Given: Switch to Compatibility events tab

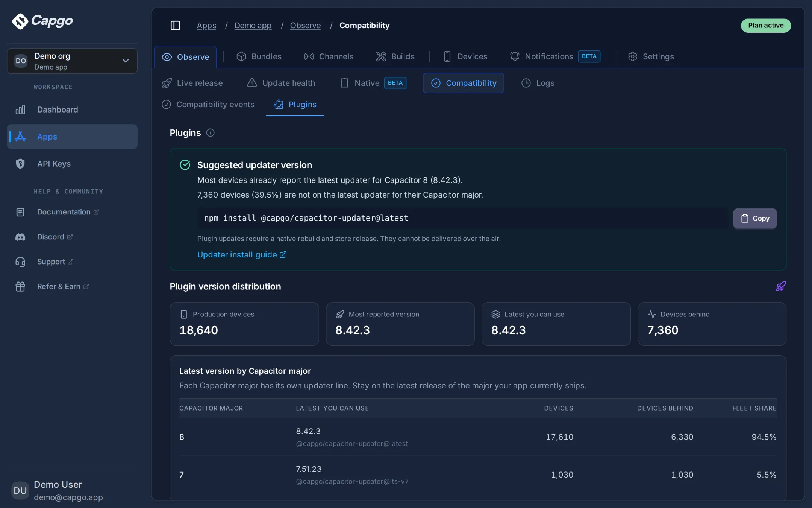Looking at the screenshot, I should 208,105.
